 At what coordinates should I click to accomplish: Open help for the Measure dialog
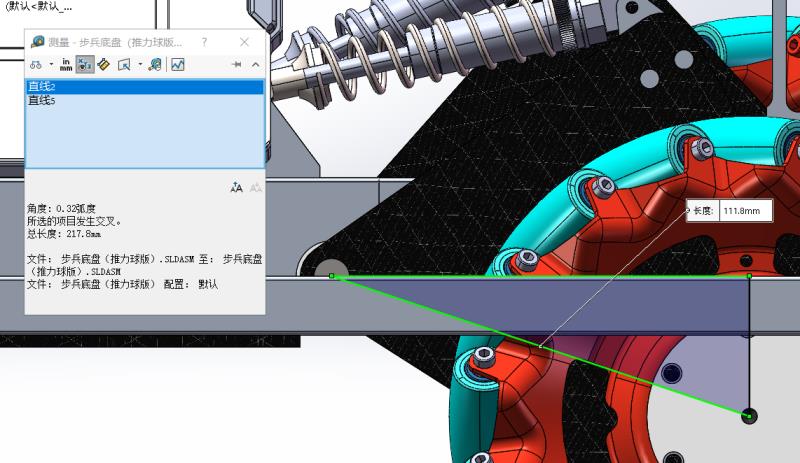point(205,42)
